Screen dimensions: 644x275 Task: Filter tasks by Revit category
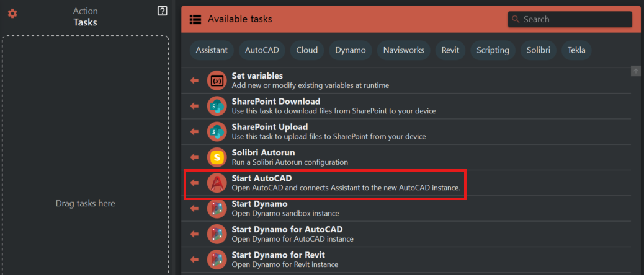click(450, 50)
